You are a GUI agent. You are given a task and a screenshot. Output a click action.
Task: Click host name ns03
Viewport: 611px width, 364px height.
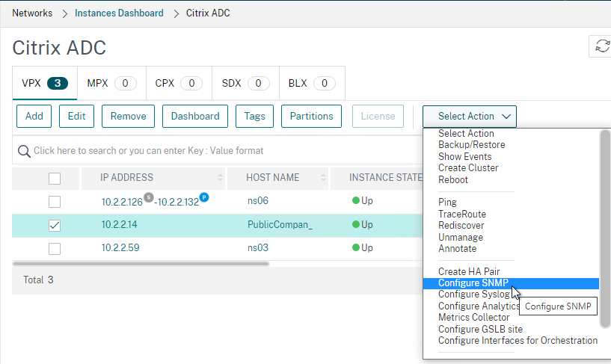[x=258, y=248]
